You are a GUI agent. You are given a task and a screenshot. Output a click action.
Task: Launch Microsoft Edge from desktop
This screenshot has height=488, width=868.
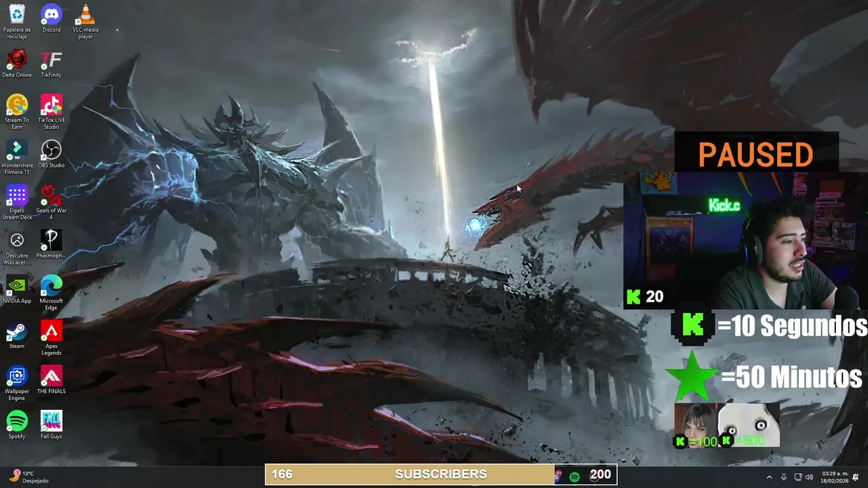coord(52,293)
